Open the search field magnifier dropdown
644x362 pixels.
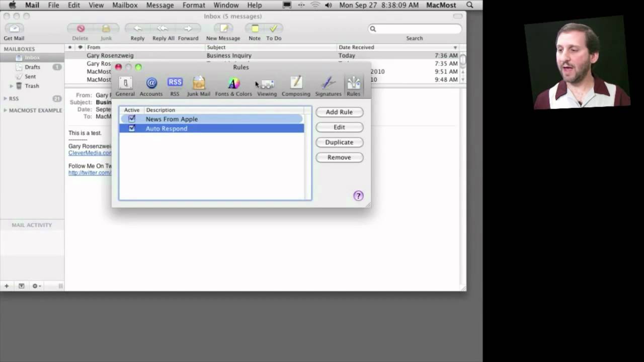(373, 29)
